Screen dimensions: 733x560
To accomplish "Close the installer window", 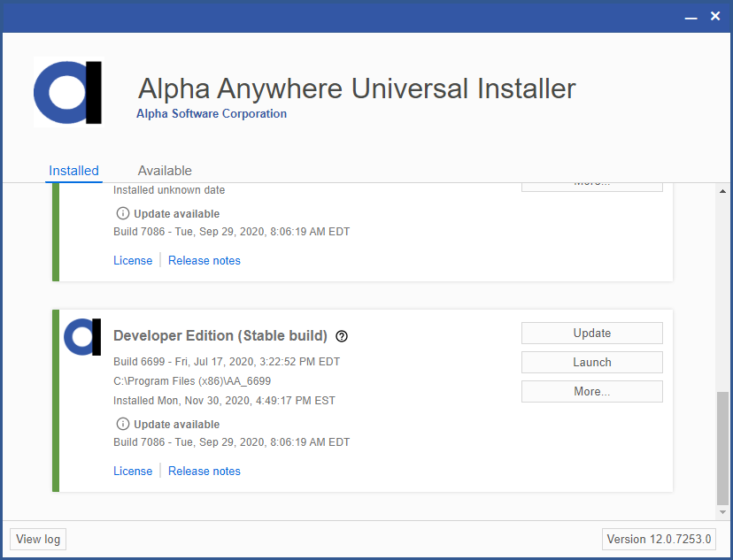I will 715,16.
